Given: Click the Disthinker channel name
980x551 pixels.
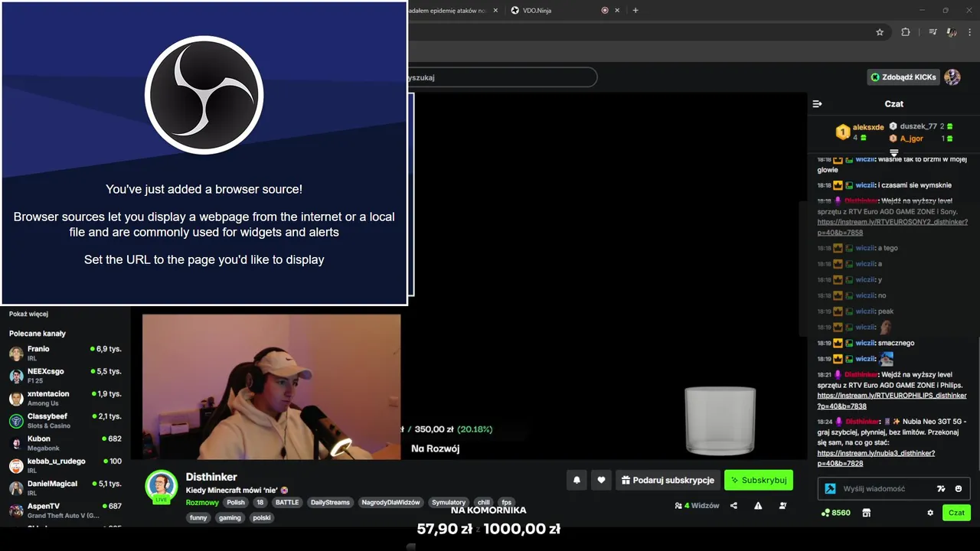Looking at the screenshot, I should pos(211,477).
